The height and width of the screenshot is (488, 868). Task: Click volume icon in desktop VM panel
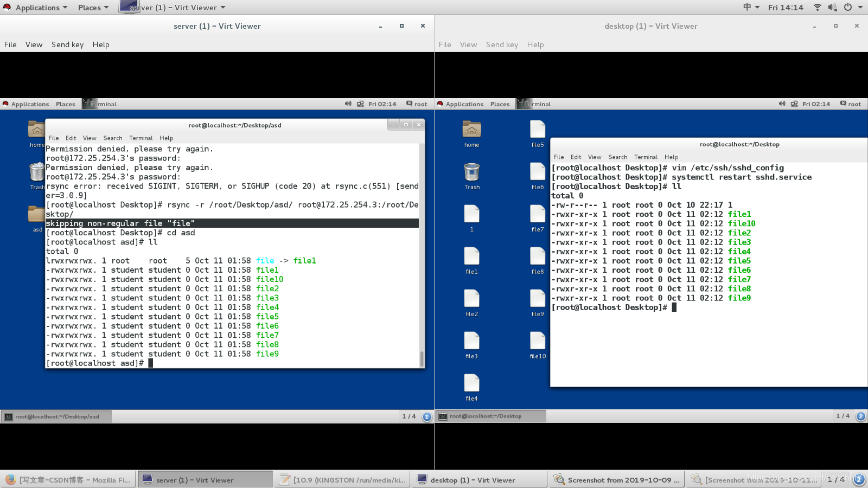pyautogui.click(x=782, y=104)
